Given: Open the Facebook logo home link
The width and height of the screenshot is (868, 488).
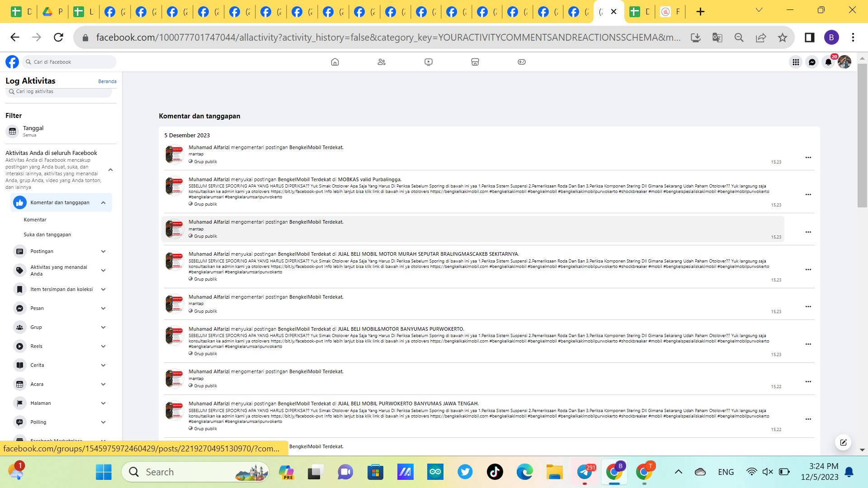Looking at the screenshot, I should [12, 62].
